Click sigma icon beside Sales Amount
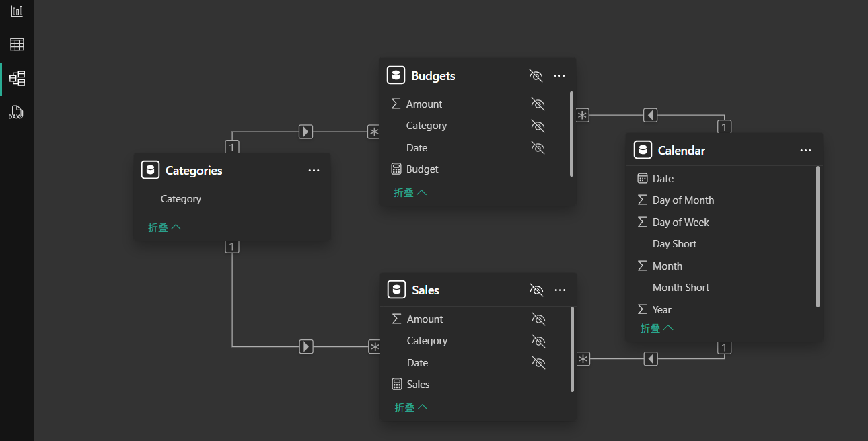 click(x=396, y=319)
